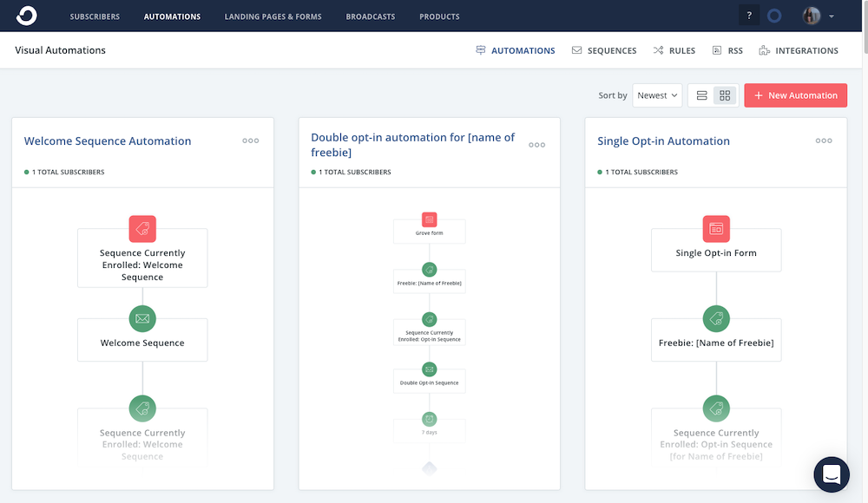This screenshot has width=868, height=503.
Task: Click the blue circle status icon
Action: [775, 16]
